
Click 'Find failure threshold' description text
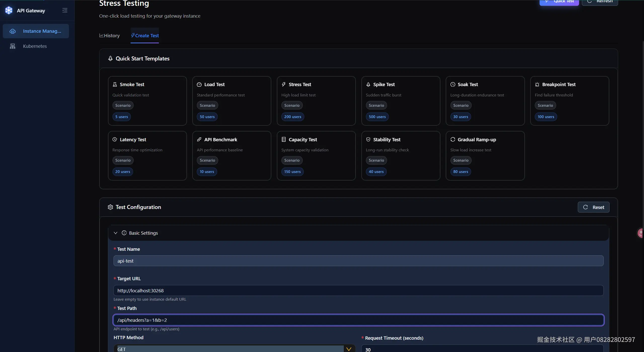[x=554, y=95]
